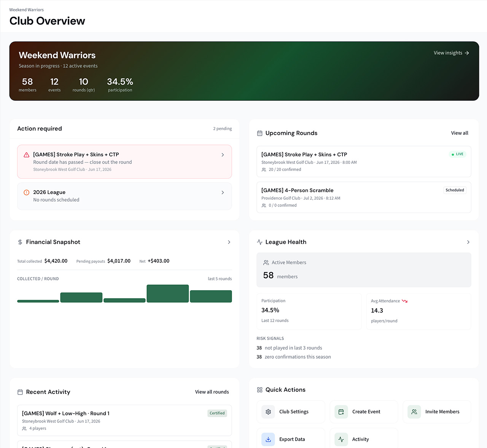Click not played in last 3 rounds signal
Viewport: 487px width, 448px height.
(289, 348)
